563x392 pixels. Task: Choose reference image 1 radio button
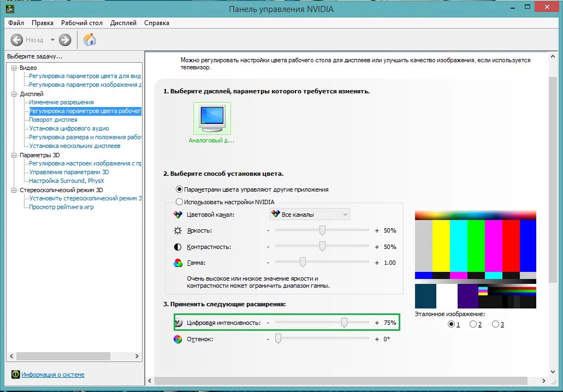click(x=452, y=324)
